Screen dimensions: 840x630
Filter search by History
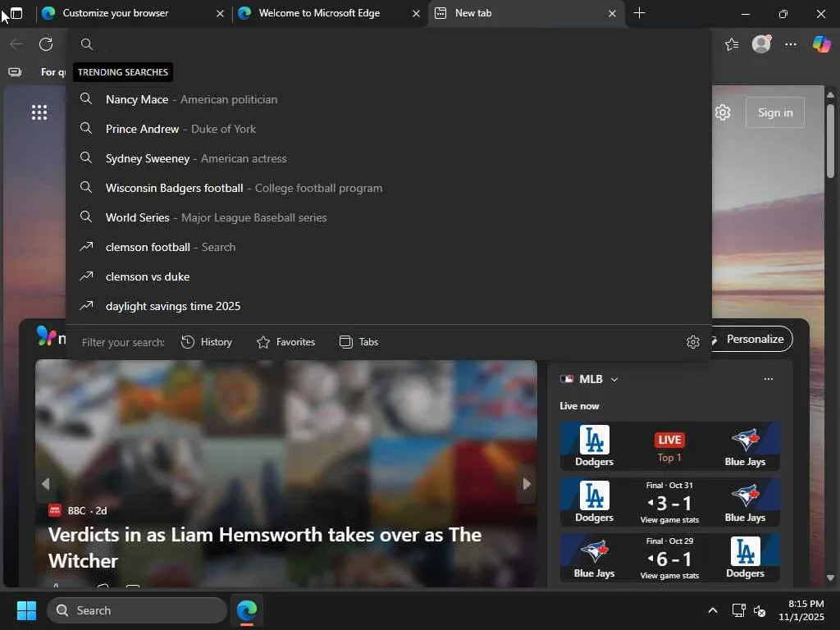(207, 342)
